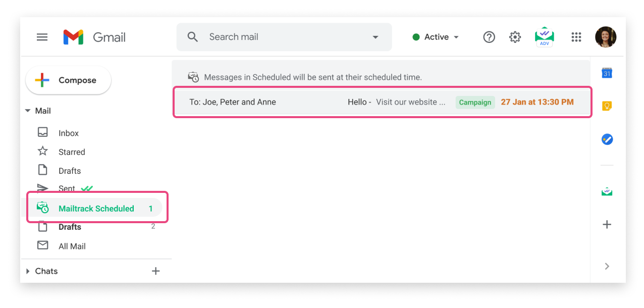Open the Help question mark icon
Image resolution: width=644 pixels, height=308 pixels.
489,37
